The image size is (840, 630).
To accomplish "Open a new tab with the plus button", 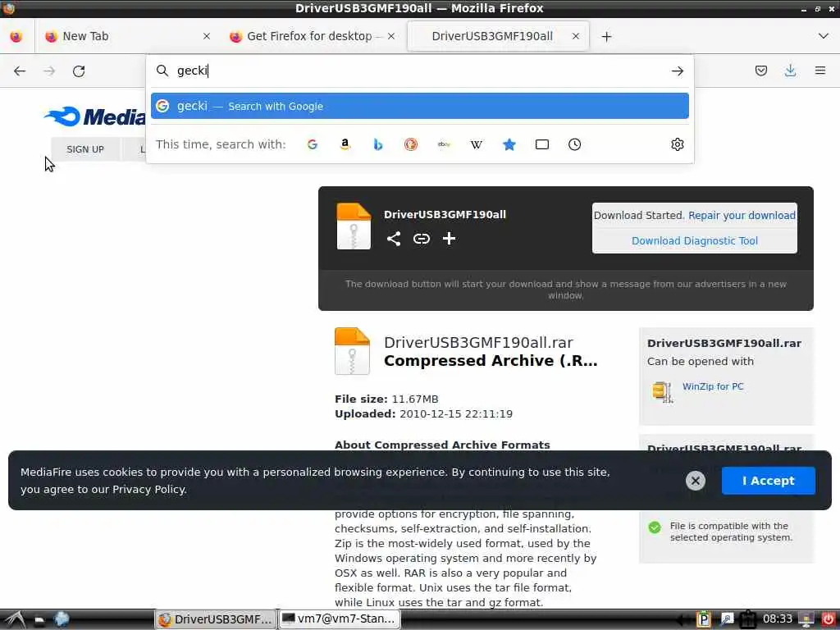I will pyautogui.click(x=606, y=36).
